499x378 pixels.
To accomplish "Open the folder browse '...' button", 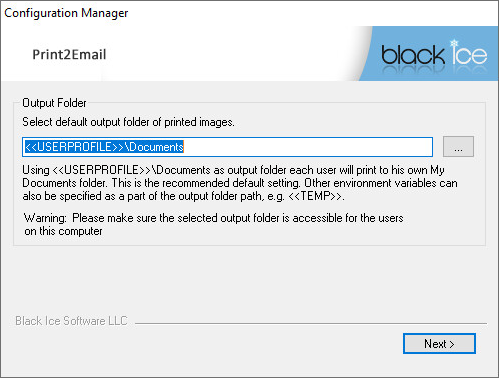I will pos(458,146).
